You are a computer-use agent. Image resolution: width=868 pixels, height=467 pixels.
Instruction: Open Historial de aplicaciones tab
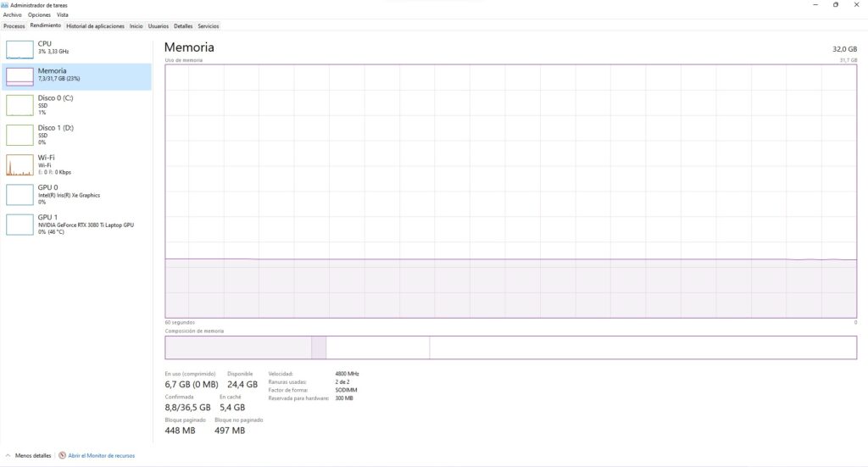click(95, 26)
